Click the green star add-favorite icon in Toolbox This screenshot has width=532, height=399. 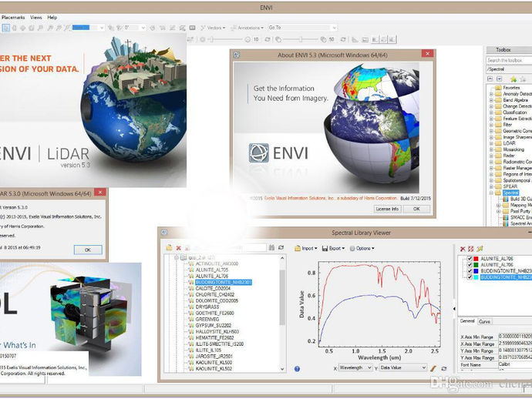pos(513,79)
